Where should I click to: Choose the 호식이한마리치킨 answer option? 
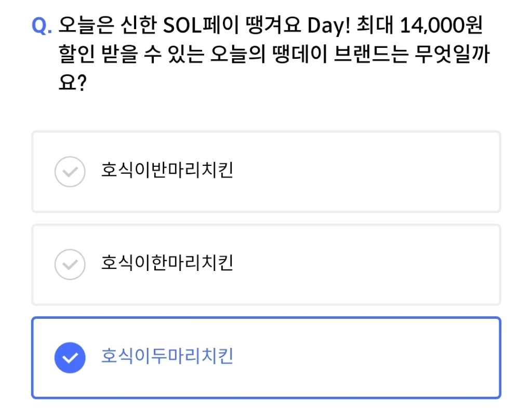click(266, 265)
